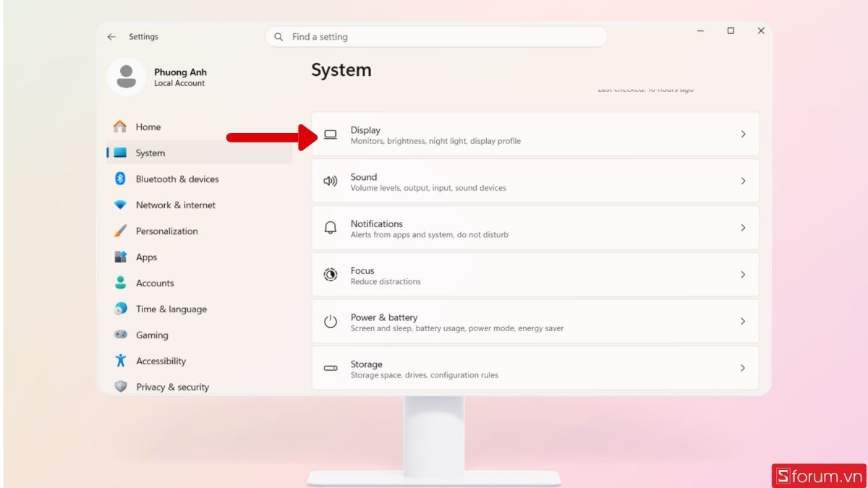Select the System monitor icon in sidebar
This screenshot has height=488, width=868.
click(x=120, y=153)
